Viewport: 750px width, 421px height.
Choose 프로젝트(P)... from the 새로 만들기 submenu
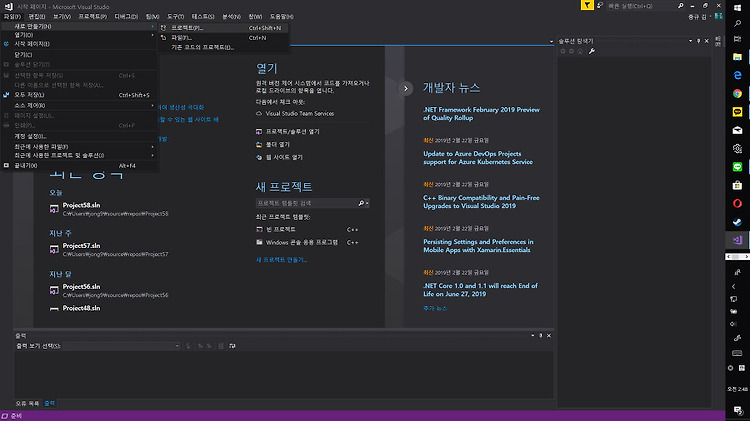coord(224,28)
